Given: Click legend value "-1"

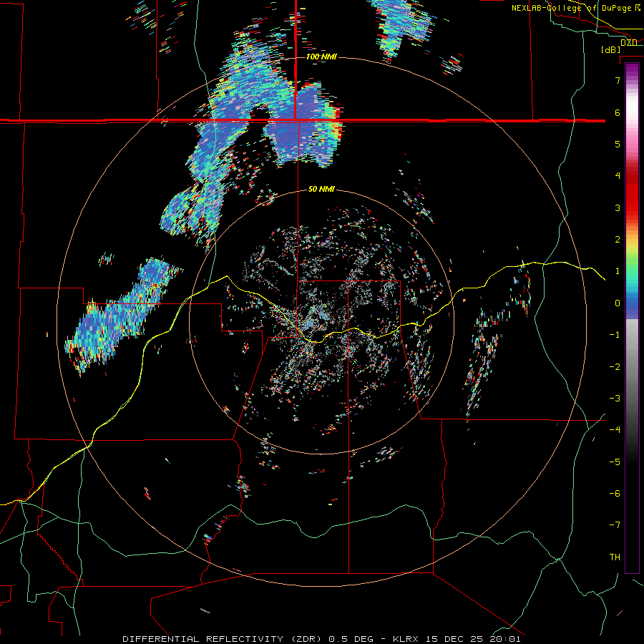Looking at the screenshot, I should (x=615, y=335).
